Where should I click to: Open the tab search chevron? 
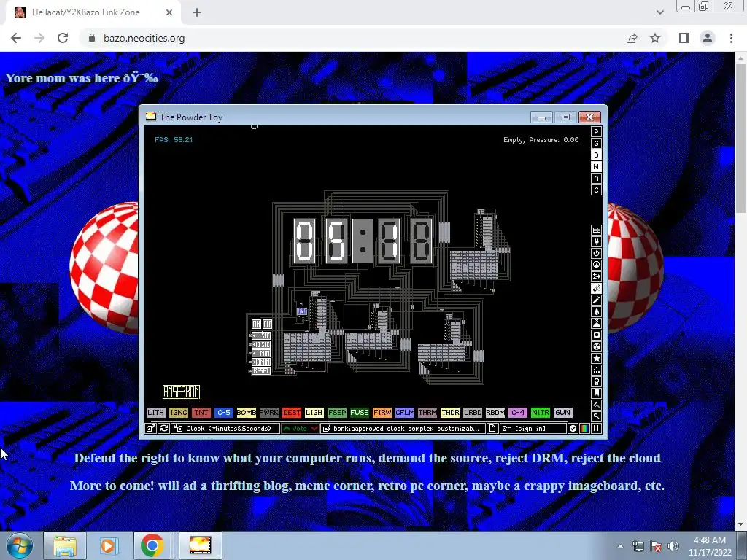[659, 12]
